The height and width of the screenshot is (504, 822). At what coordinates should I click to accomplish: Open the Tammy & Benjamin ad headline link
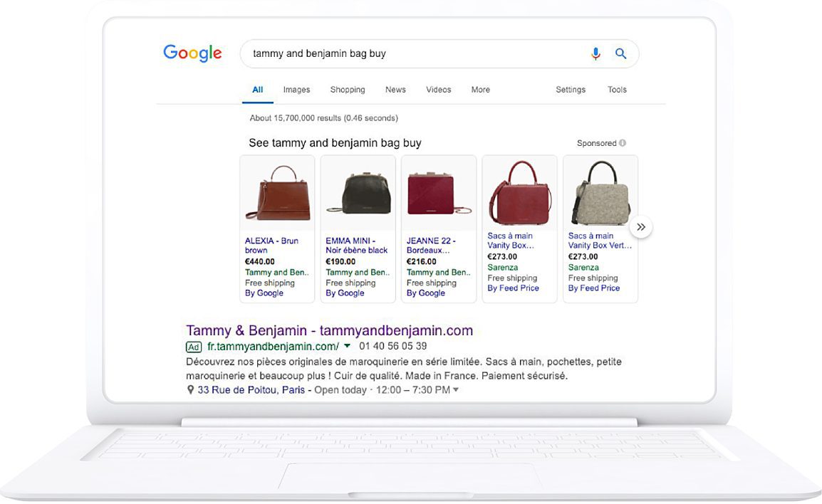pos(329,330)
